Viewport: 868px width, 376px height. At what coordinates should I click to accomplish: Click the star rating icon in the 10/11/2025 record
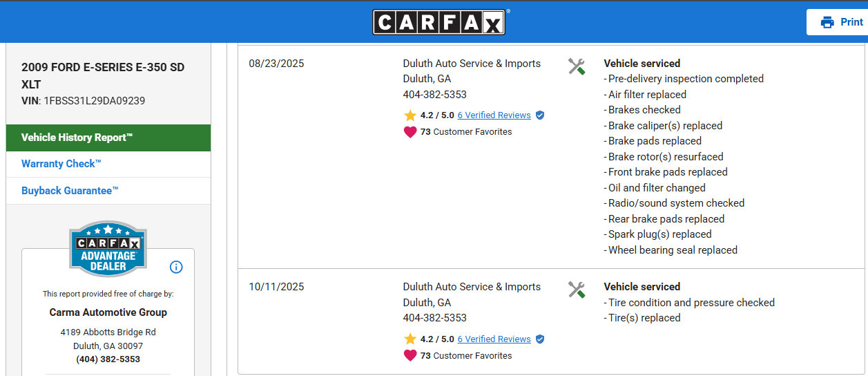410,339
